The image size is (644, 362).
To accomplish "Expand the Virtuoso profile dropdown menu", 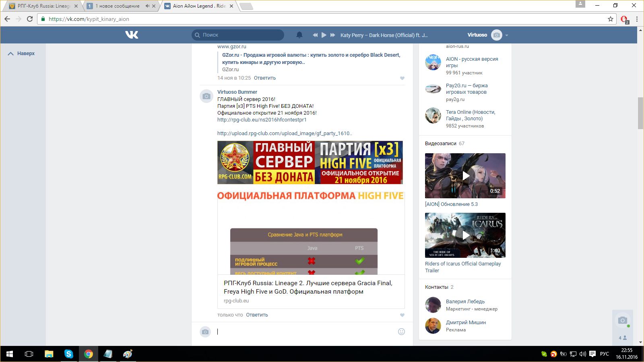I will pos(507,35).
